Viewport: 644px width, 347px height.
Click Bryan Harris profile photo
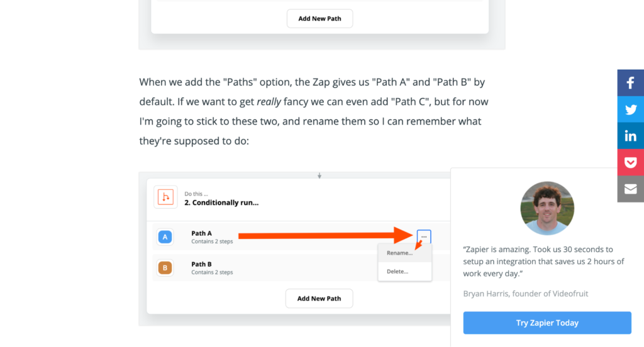(547, 208)
